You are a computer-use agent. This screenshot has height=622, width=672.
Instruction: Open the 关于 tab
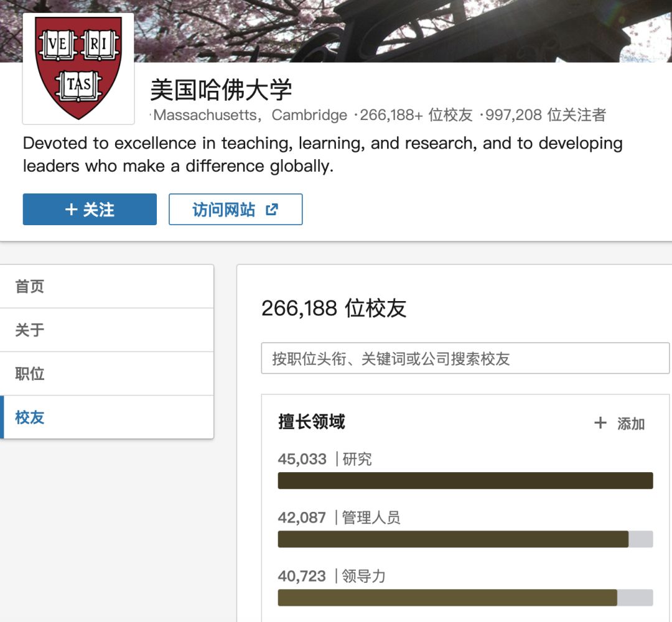pyautogui.click(x=107, y=330)
